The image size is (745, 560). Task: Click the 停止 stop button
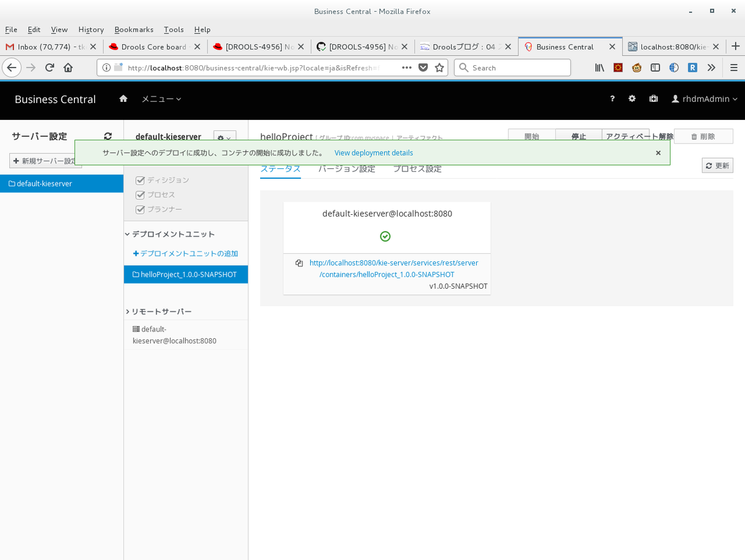tap(579, 136)
